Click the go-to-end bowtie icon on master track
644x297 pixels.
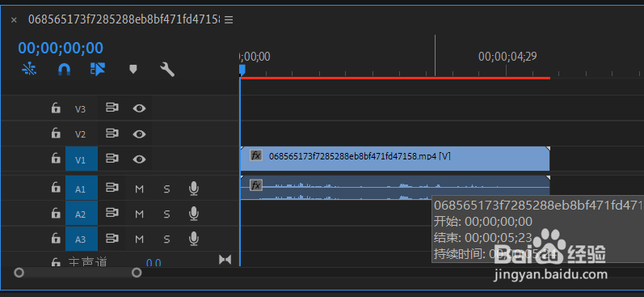pyautogui.click(x=225, y=260)
